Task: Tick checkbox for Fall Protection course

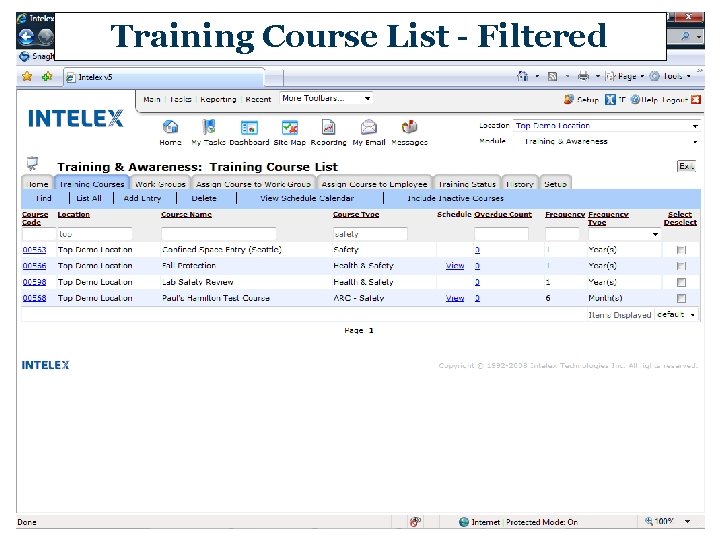Action: [681, 266]
